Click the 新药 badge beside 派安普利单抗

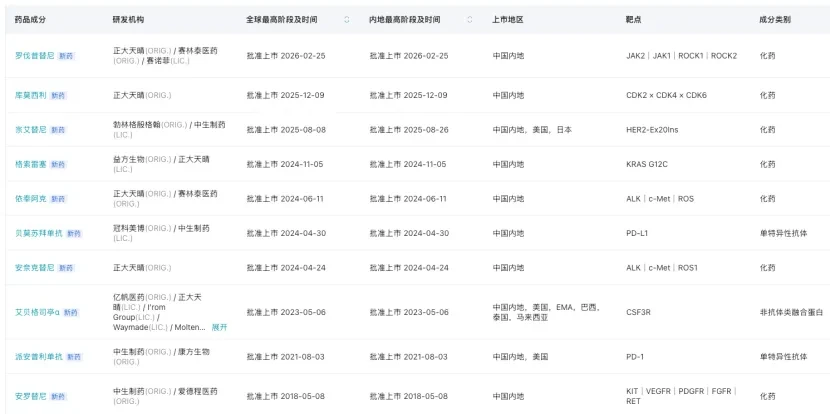pos(74,357)
